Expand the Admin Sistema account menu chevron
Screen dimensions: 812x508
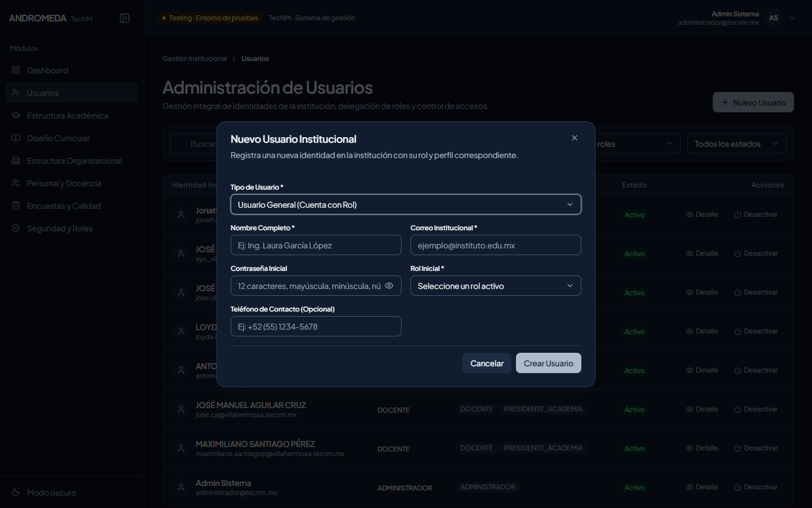792,18
